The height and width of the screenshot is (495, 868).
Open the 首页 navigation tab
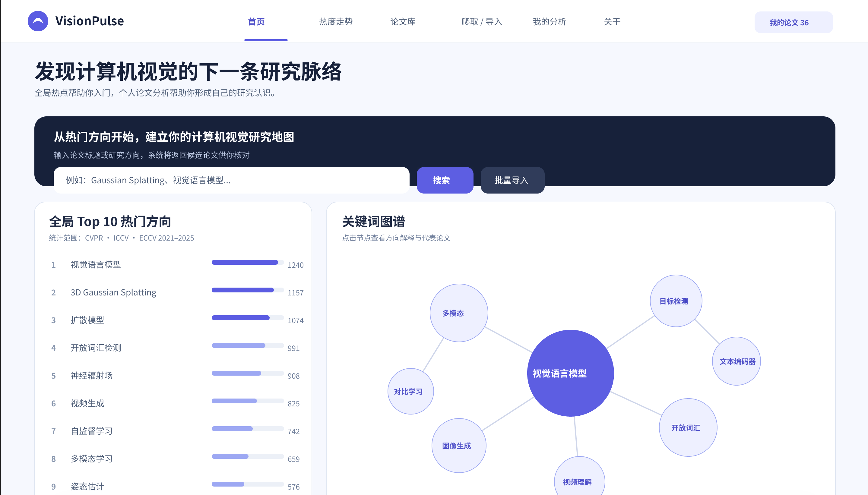point(256,22)
